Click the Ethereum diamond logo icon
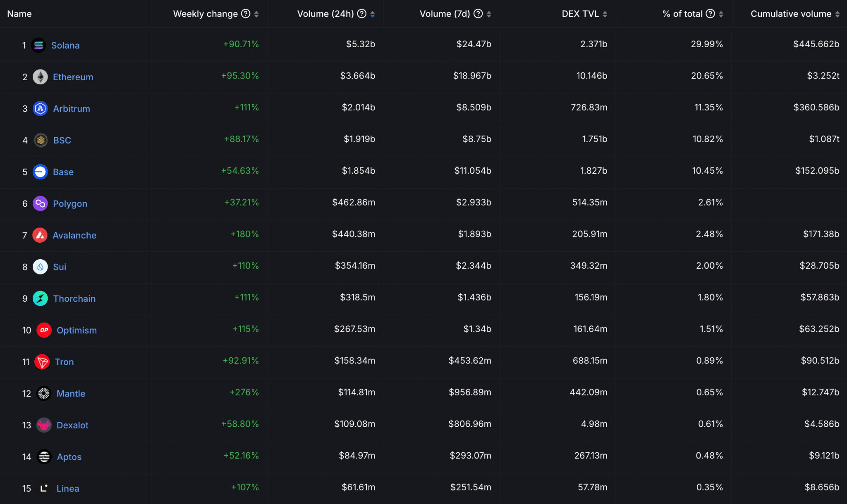Viewport: 847px width, 504px height. coord(40,77)
